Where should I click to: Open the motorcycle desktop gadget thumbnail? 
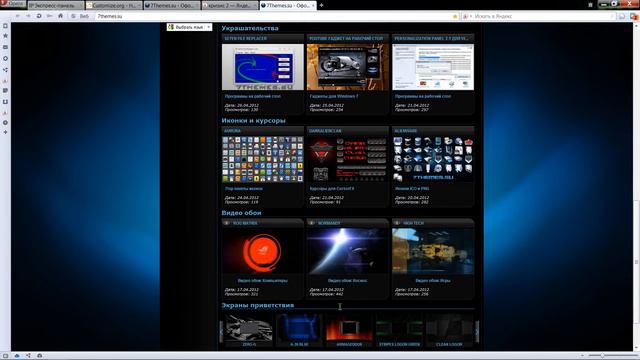coord(347,67)
